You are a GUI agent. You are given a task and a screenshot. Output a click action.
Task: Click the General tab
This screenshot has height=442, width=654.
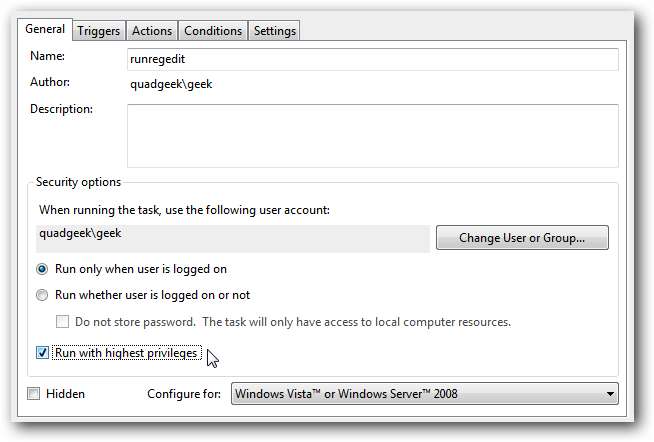pos(47,30)
